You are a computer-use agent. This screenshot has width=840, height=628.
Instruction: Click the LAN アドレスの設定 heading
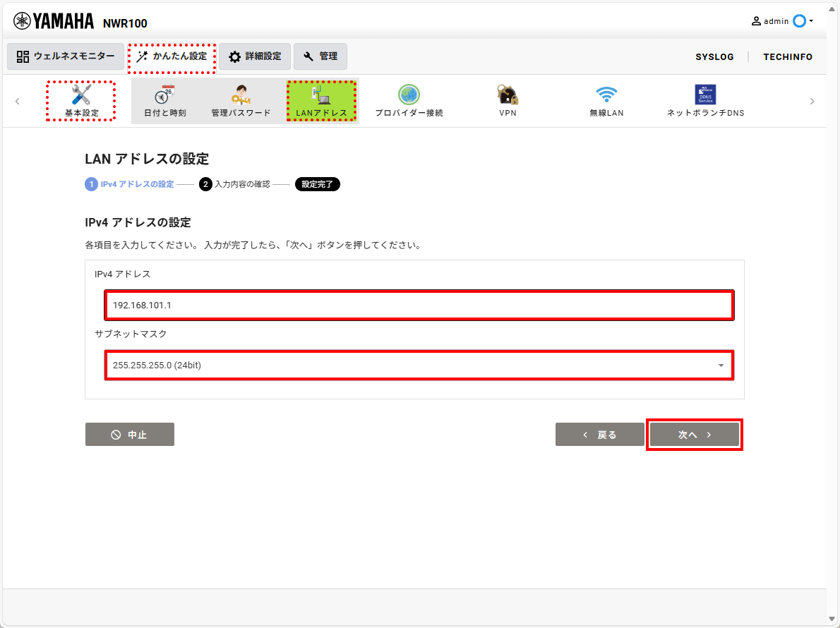(147, 159)
